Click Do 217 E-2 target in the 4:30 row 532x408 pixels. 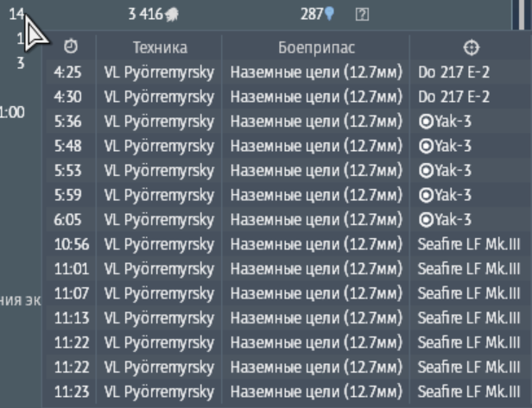(x=453, y=97)
